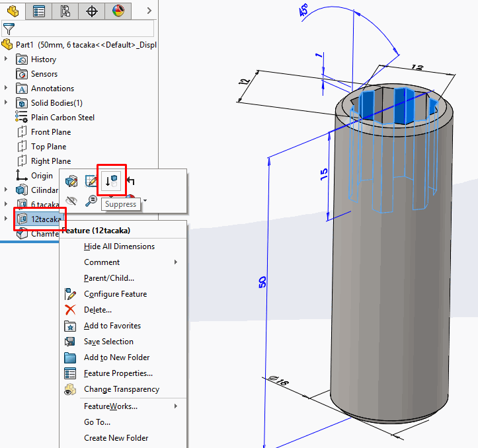Click the Edit Feature icon

click(72, 180)
